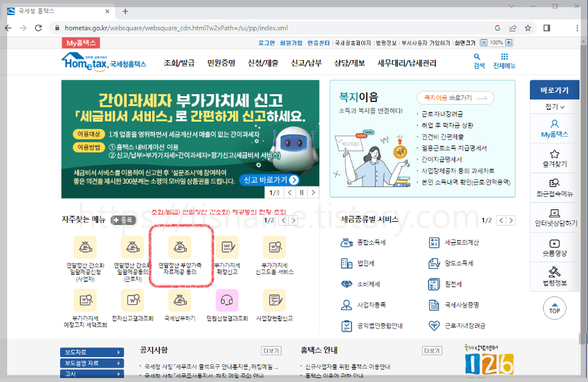Collapse the 바로가기 panel with 접기
This screenshot has height=382, width=588.
pyautogui.click(x=555, y=107)
